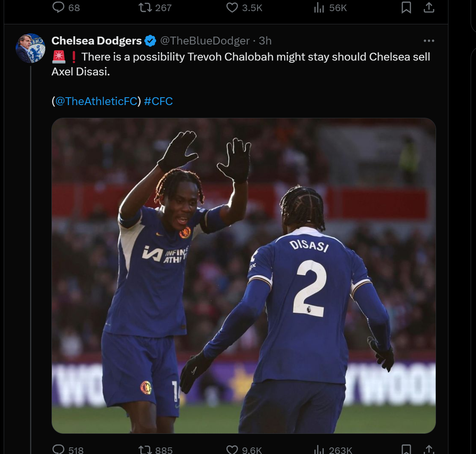Repost the tweet with 267 reposts

(x=145, y=7)
